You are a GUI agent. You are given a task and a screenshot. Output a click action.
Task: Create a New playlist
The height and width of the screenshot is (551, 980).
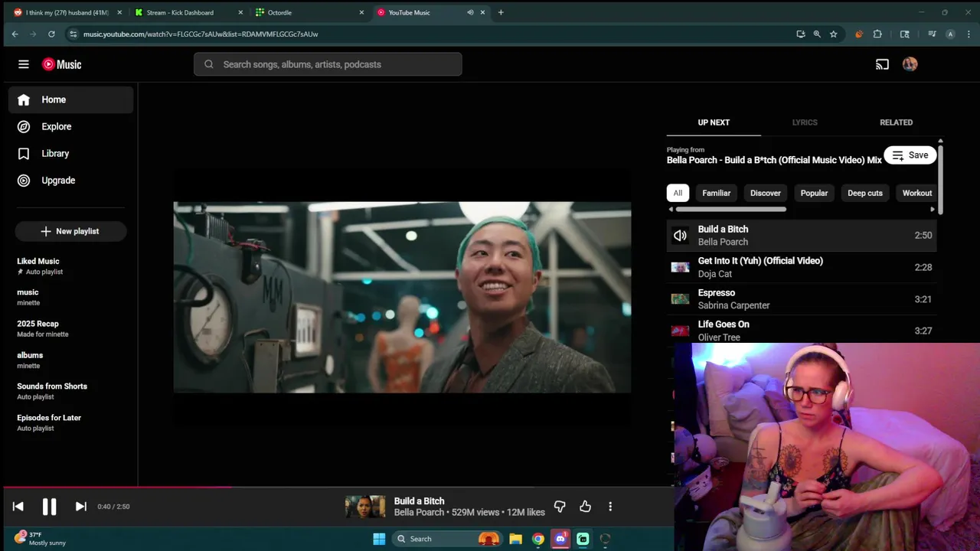coord(70,231)
